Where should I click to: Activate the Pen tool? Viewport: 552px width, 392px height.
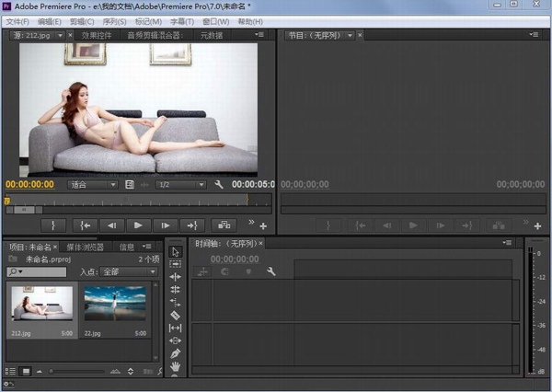176,353
